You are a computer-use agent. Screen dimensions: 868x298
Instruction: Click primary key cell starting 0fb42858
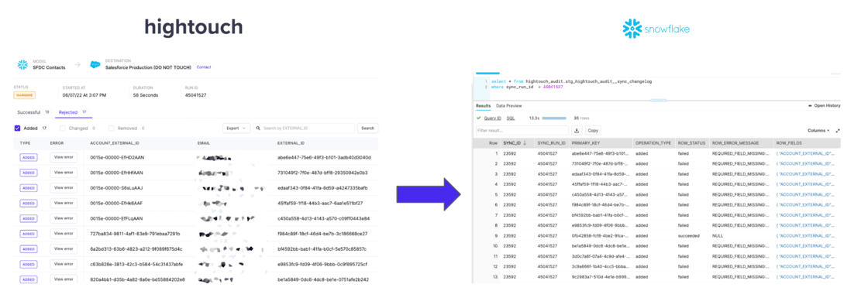[x=600, y=235]
